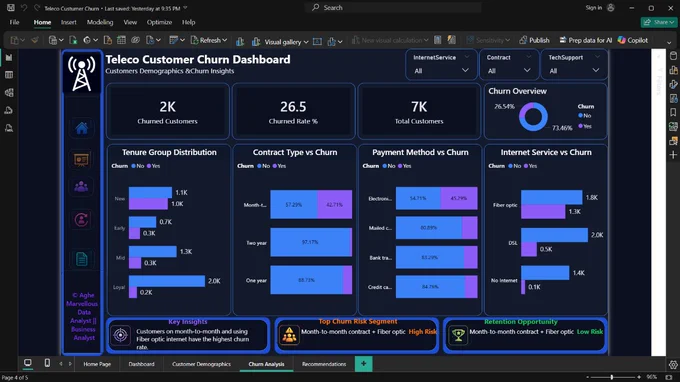Switch to Customer Demographics page tab

201,364
